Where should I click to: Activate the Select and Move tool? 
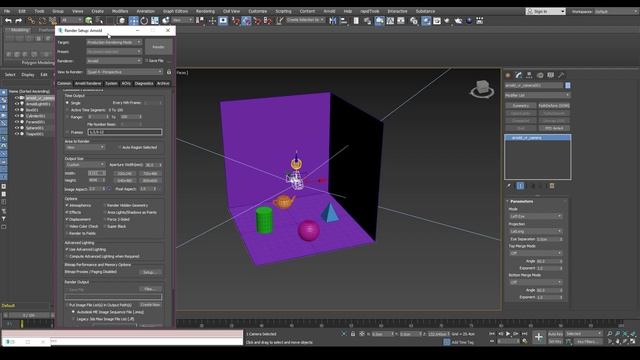pos(133,20)
